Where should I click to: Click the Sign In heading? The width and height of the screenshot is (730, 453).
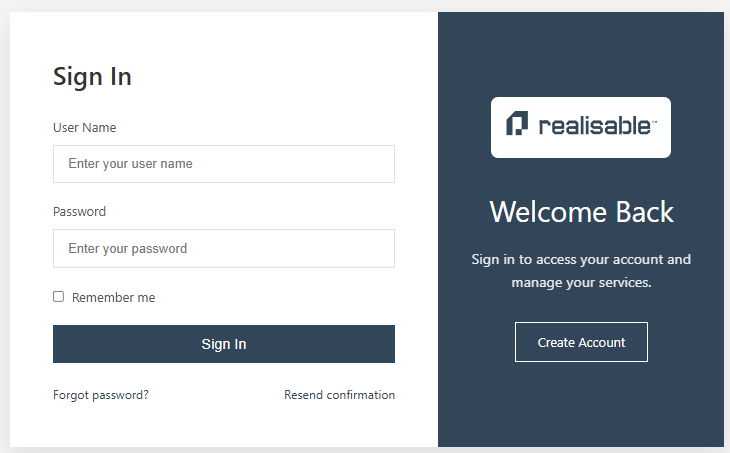pos(92,77)
